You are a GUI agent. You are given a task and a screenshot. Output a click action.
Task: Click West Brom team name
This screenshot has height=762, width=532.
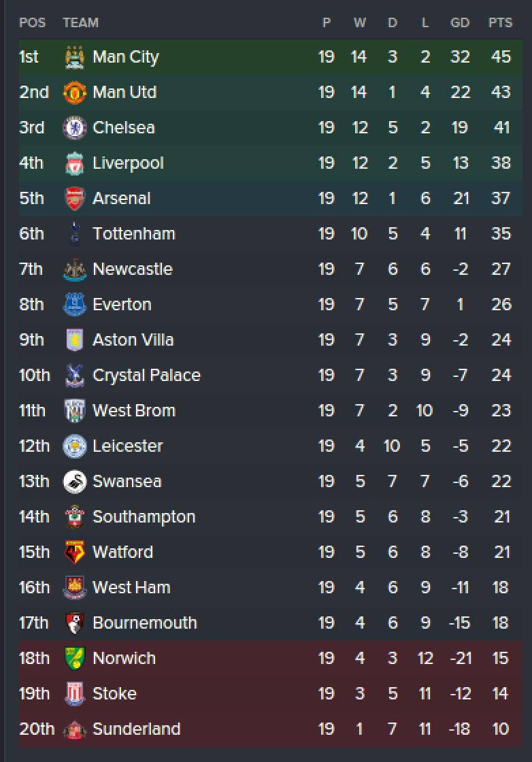point(134,411)
